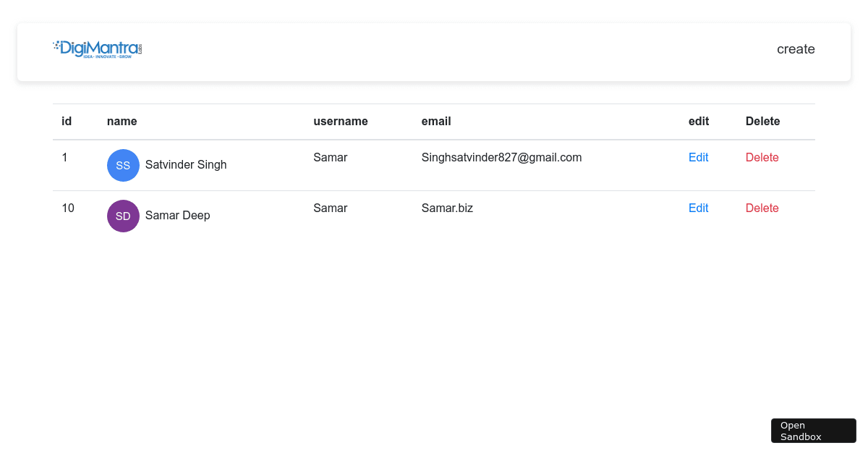
Task: Click the Samar.biz email cell
Action: click(x=447, y=208)
